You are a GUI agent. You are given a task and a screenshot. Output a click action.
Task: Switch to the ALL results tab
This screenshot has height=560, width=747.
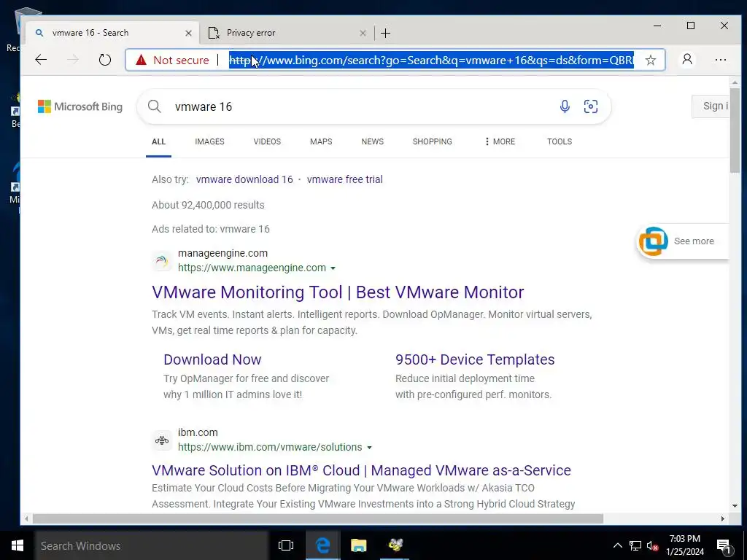click(x=158, y=141)
